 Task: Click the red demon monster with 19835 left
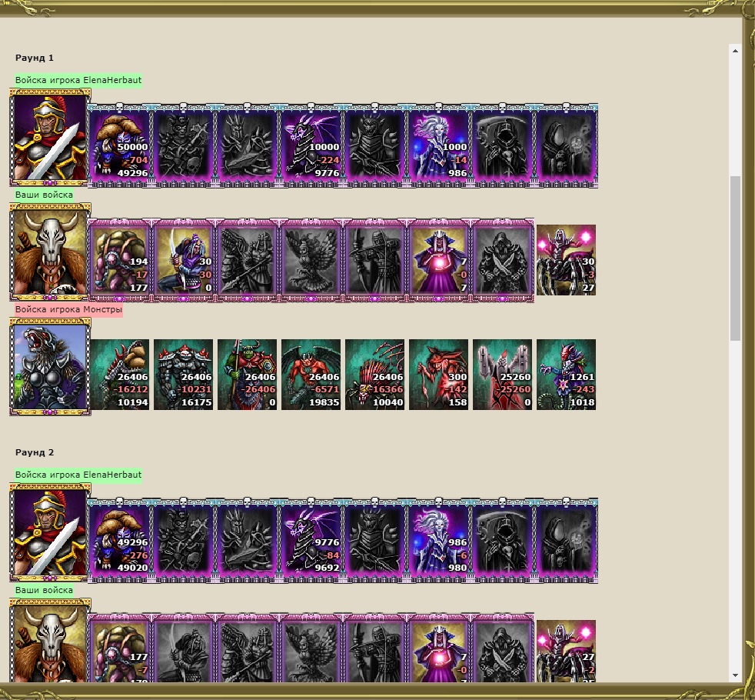[x=311, y=375]
